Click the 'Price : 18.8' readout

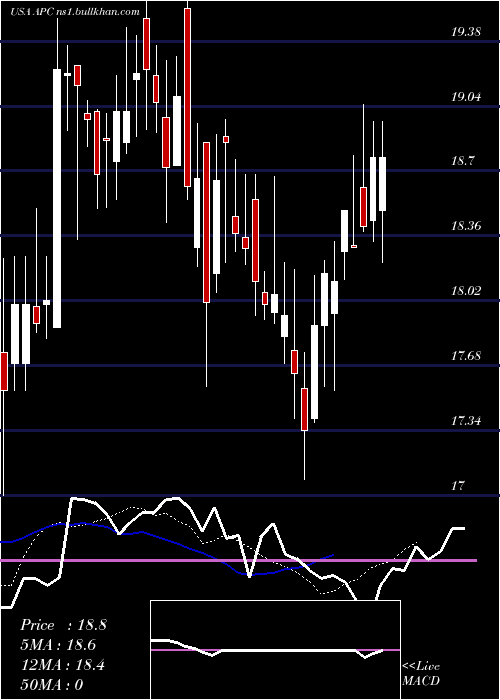(63, 625)
